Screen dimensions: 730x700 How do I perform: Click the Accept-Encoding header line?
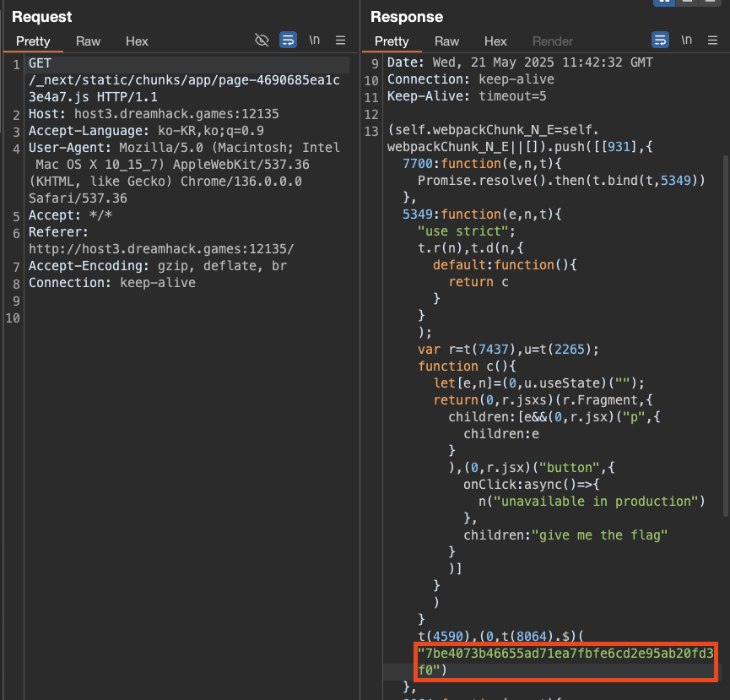[158, 266]
